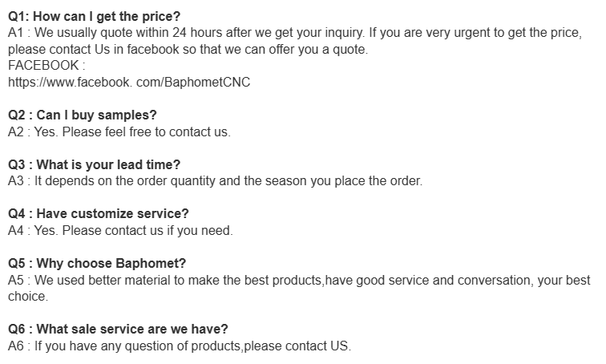
Task: Select the A5 answer about better material
Action: tap(299, 281)
